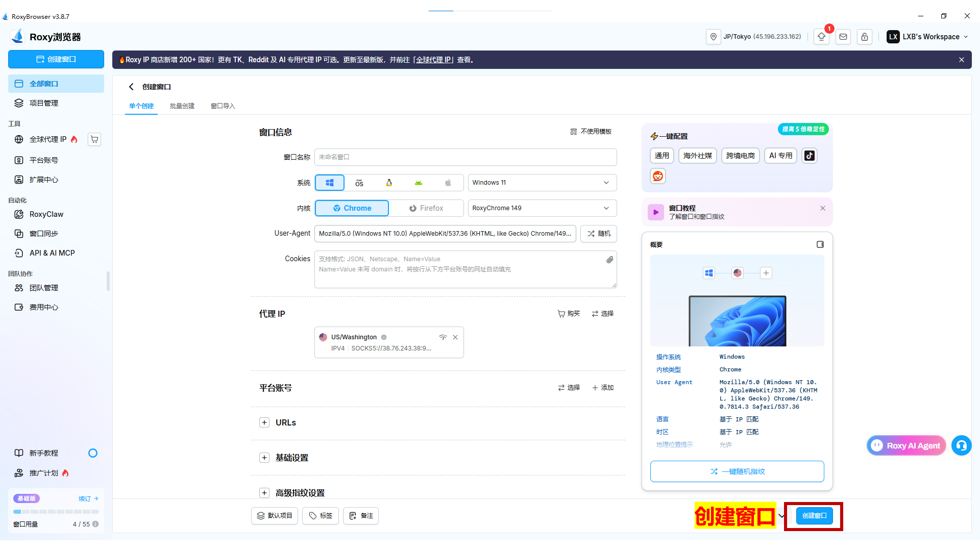980x551 pixels.
Task: Select the Windows system icon
Action: pyautogui.click(x=330, y=183)
